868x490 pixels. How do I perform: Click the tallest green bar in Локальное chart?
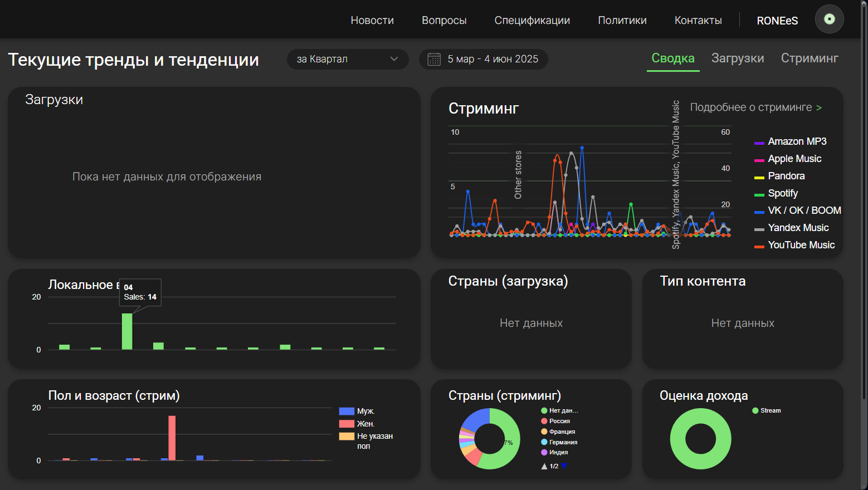click(127, 331)
